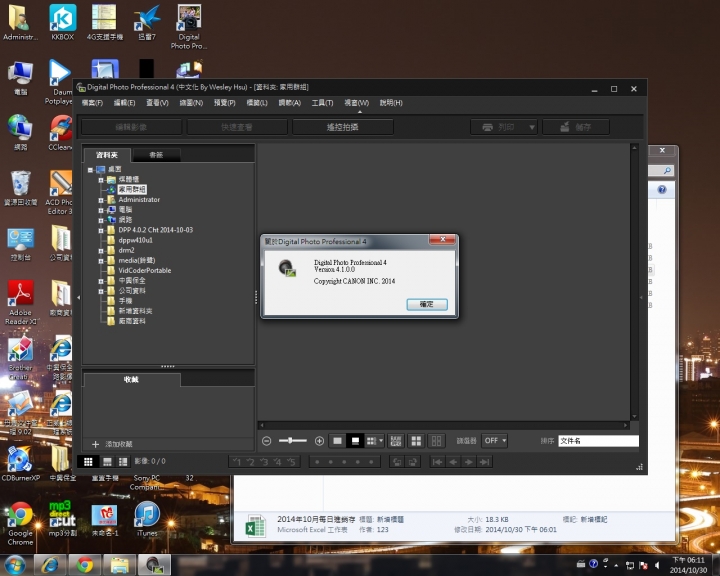Click the 遙控拍攝 remote shooting button

pyautogui.click(x=343, y=127)
